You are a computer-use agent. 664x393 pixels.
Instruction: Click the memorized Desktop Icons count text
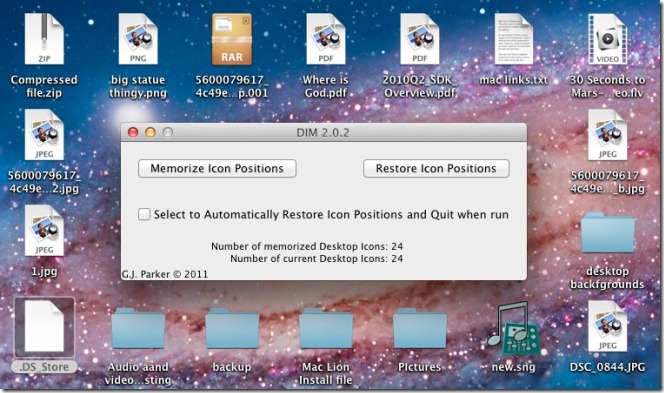coord(307,246)
